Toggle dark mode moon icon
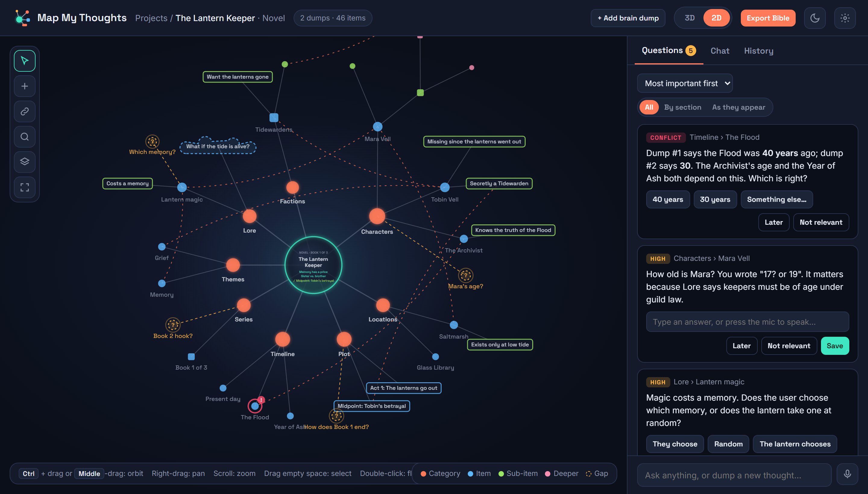 [x=815, y=18]
